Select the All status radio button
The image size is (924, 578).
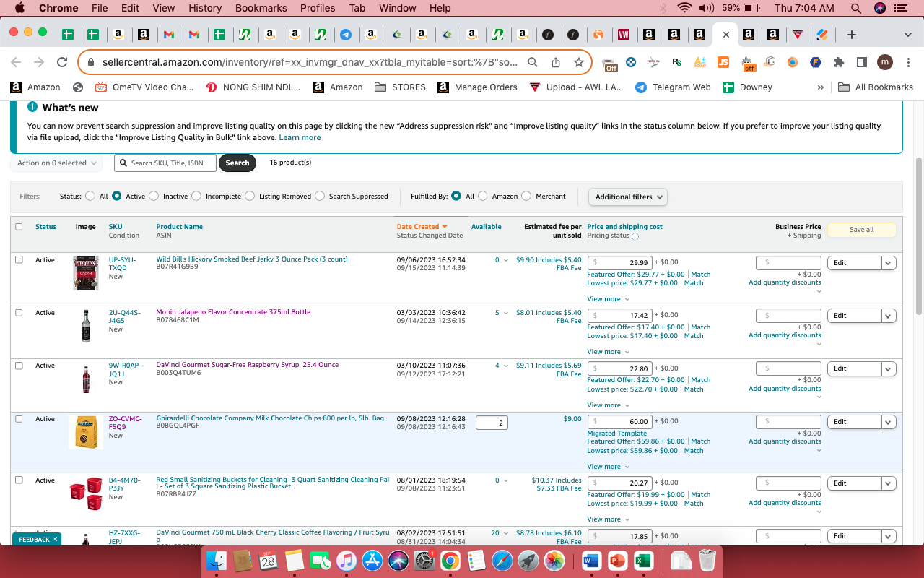(90, 196)
